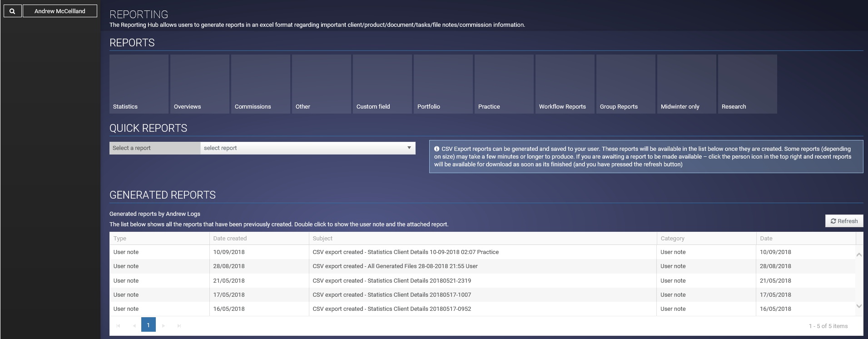Sort by the Date created column header

[x=259, y=238]
